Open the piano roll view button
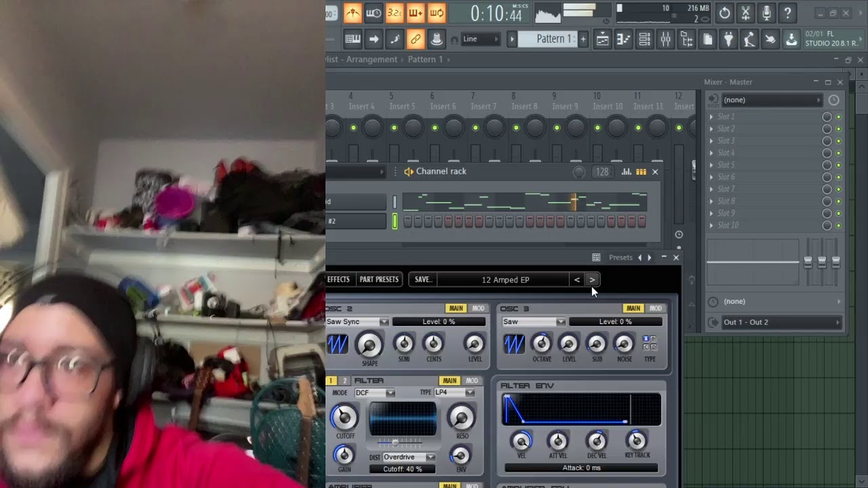The width and height of the screenshot is (868, 488). click(623, 40)
